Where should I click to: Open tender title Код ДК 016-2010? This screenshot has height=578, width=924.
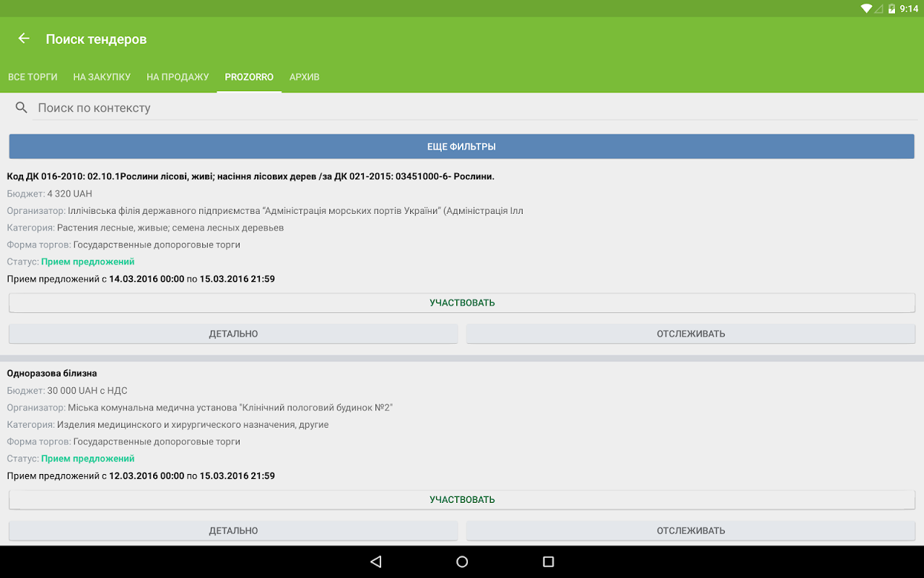[250, 176]
